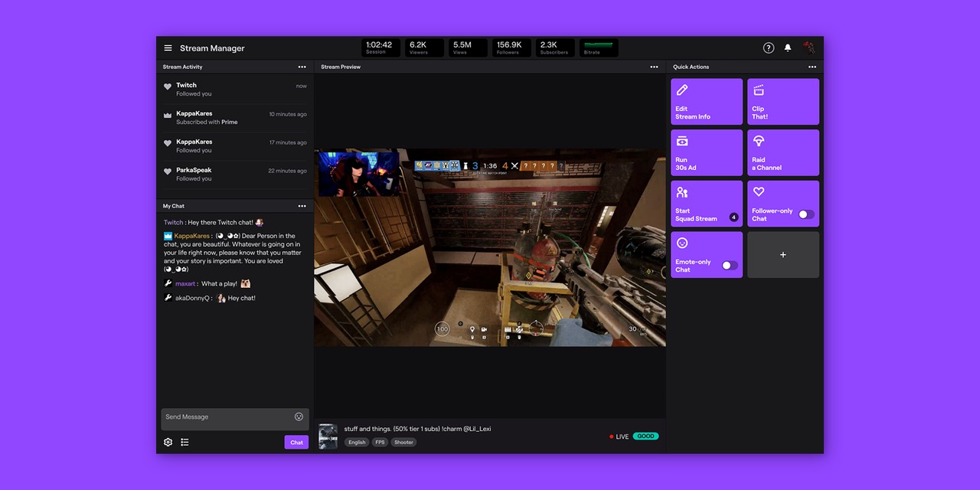This screenshot has width=980, height=490.
Task: Open the chat user list icon
Action: [x=185, y=442]
